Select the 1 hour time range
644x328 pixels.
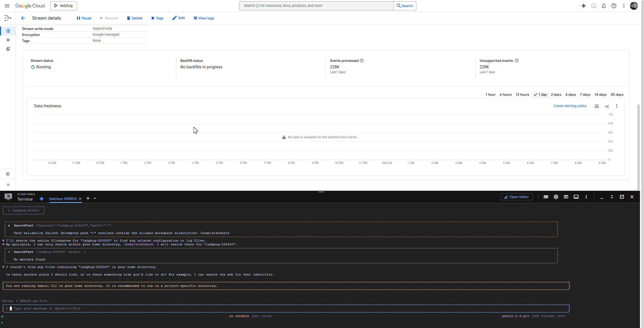pyautogui.click(x=490, y=95)
